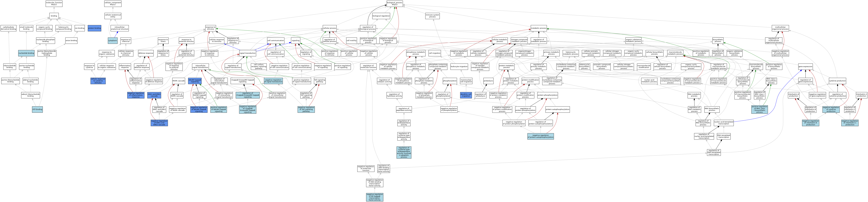Select the 'mononuclear cell migration' node

466,81
